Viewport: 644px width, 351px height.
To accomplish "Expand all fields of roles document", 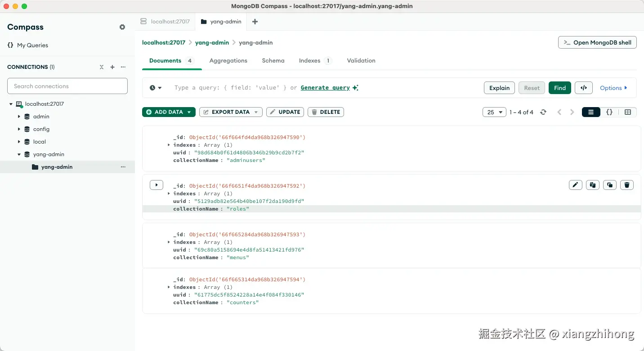I will pos(157,185).
